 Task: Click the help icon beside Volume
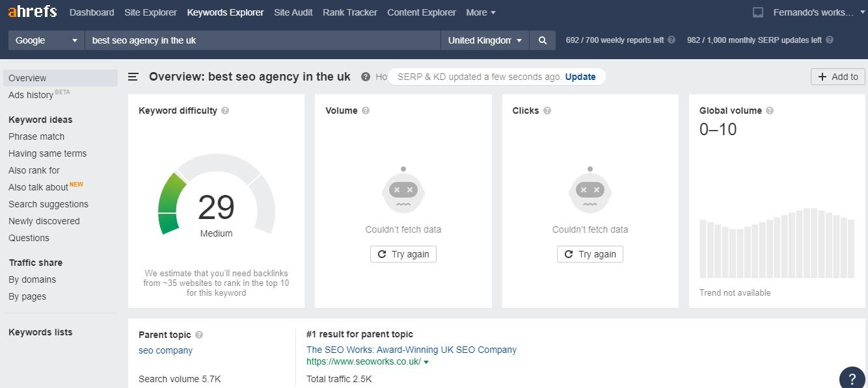(366, 110)
